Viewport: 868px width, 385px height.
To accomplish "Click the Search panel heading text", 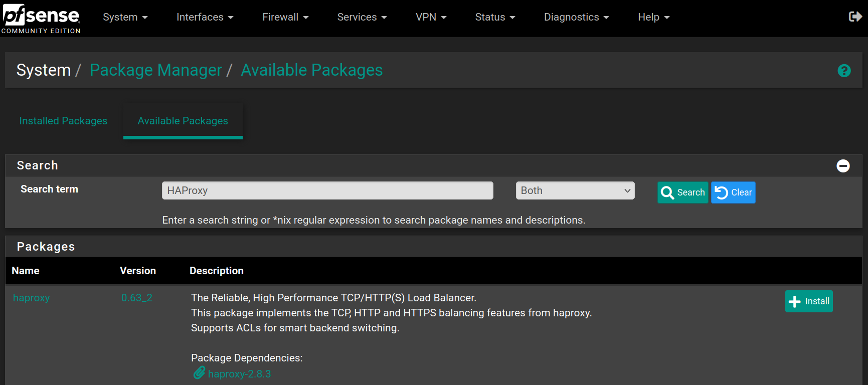I will coord(38,165).
